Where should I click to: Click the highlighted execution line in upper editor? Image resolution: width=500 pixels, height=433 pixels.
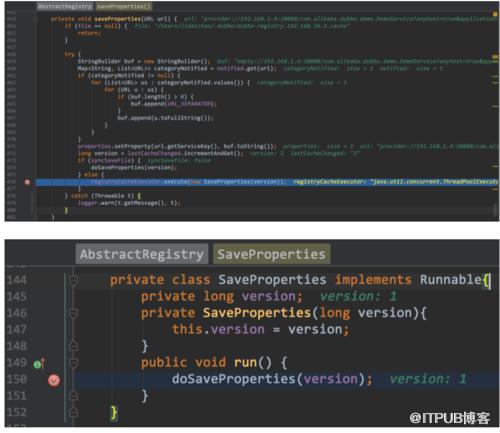click(267, 182)
